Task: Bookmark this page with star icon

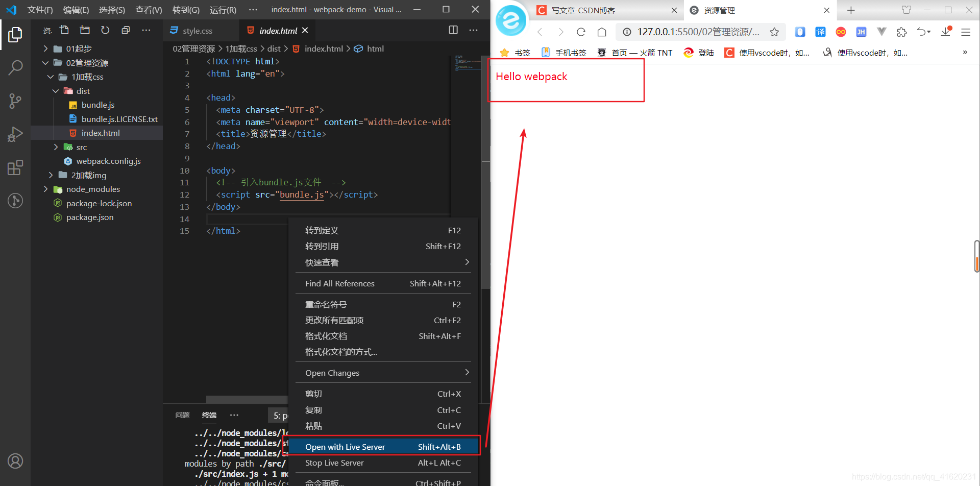Action: [x=774, y=32]
